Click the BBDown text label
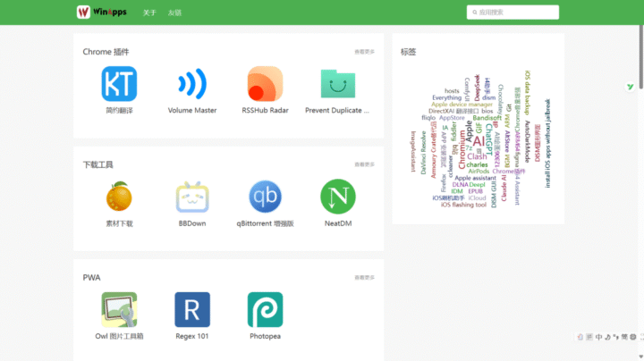Image resolution: width=644 pixels, height=361 pixels. click(192, 223)
